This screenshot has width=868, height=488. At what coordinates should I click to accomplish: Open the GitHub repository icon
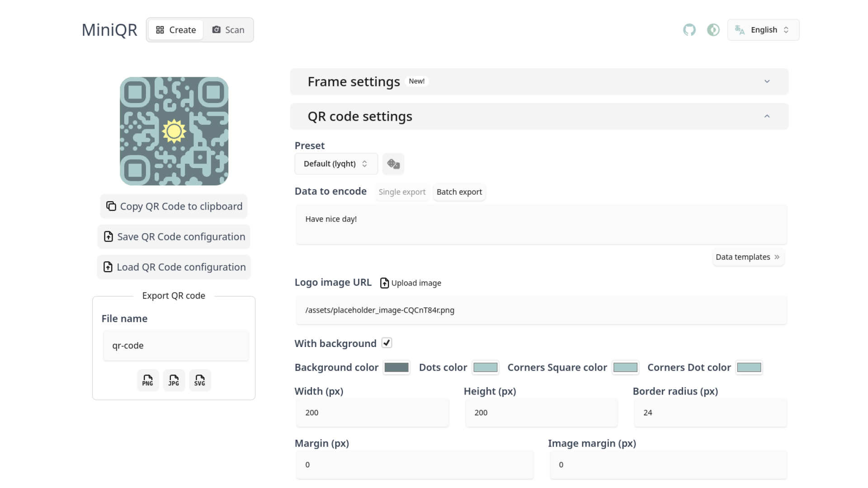point(689,30)
